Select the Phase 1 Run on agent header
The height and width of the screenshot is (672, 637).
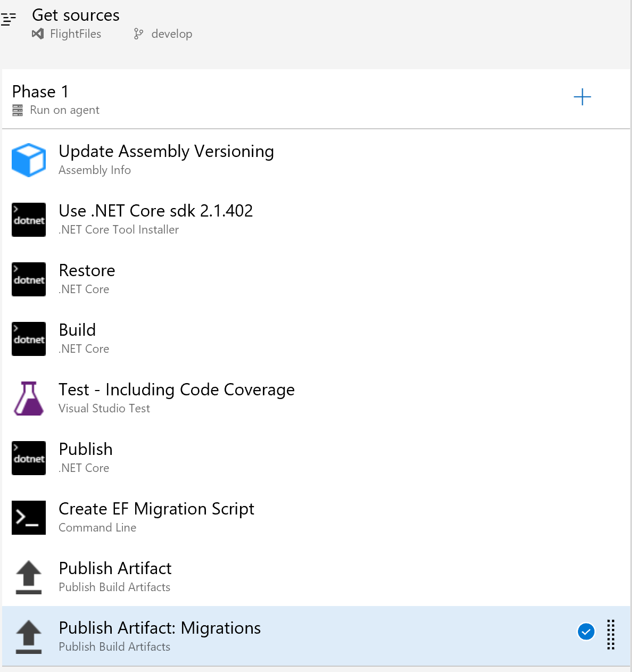pyautogui.click(x=316, y=99)
